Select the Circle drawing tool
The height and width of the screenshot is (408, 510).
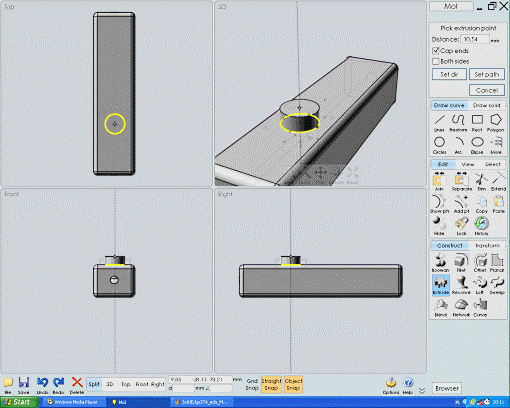click(439, 145)
